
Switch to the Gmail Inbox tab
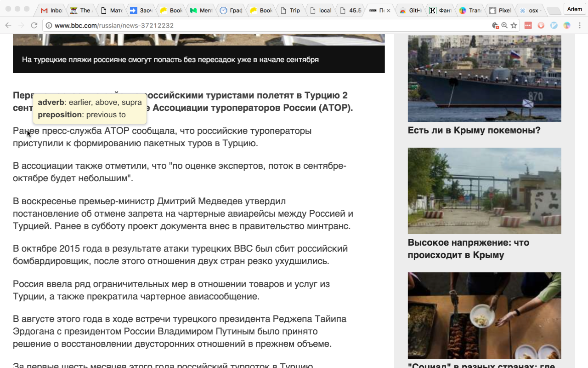pyautogui.click(x=51, y=10)
